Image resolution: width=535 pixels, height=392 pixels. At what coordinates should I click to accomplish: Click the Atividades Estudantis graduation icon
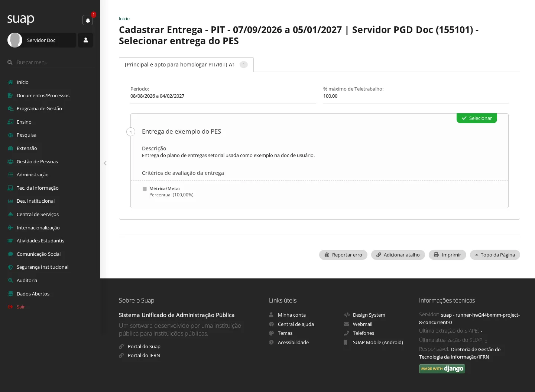point(10,241)
